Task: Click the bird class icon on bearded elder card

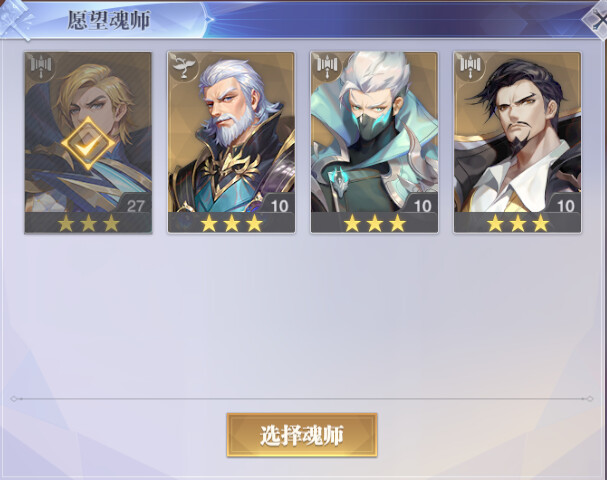Action: 183,65
